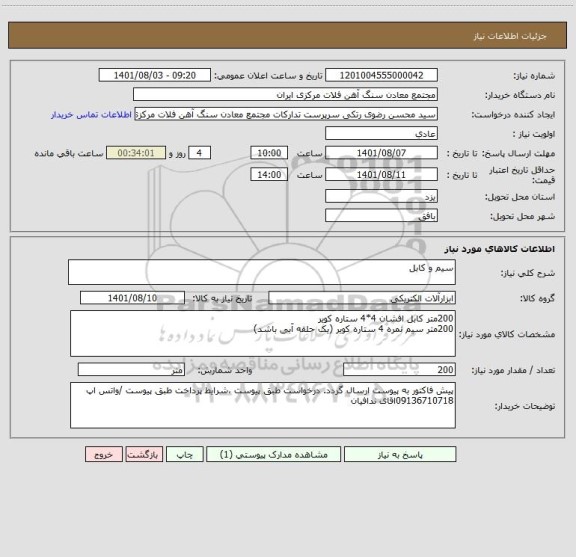The height and width of the screenshot is (557, 576).
Task: Click the جزئیات اطلاعات نیاز header title
Action: [x=510, y=36]
